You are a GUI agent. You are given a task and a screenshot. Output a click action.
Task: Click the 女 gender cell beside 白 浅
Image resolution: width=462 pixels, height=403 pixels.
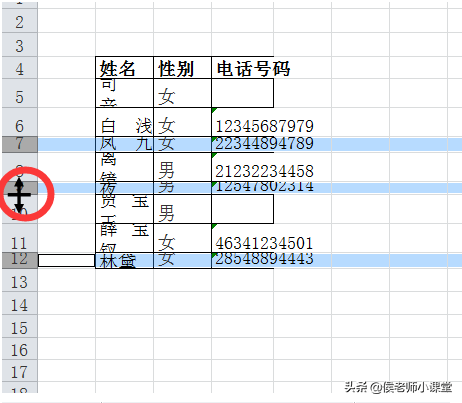182,122
